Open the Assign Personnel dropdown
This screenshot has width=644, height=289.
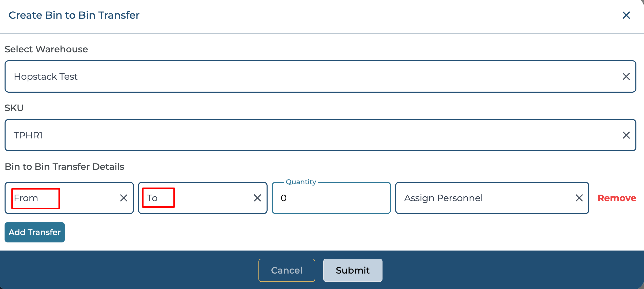pos(481,198)
